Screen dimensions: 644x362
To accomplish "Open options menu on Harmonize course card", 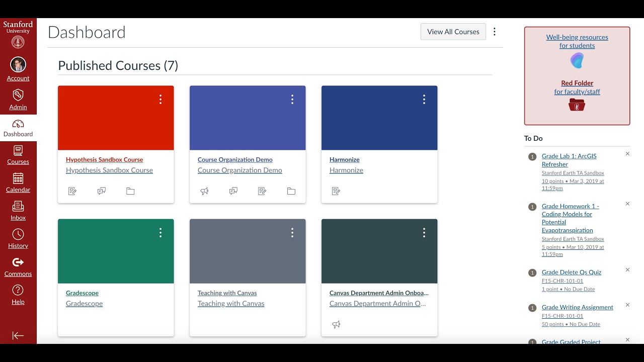I will click(x=424, y=99).
